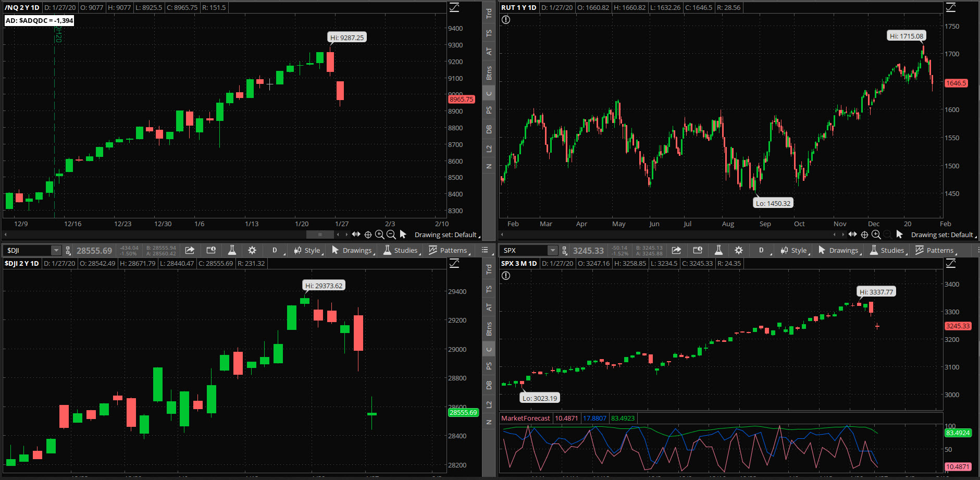
Task: Click expand/compress arrows icon under RUT chart
Action: pyautogui.click(x=853, y=234)
